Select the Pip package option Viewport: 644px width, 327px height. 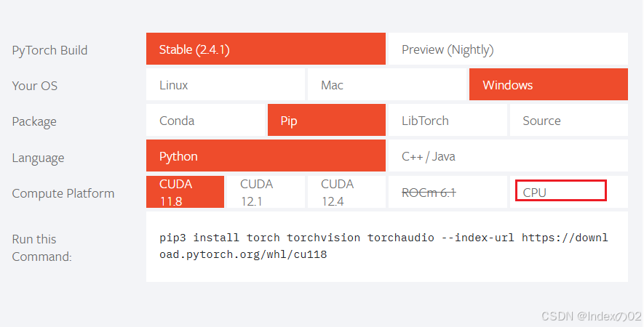(x=327, y=120)
